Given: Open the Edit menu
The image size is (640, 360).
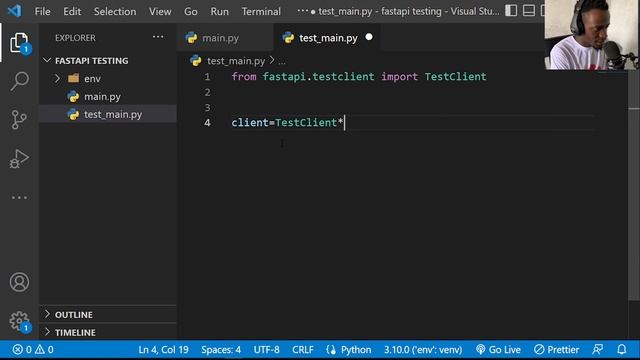Looking at the screenshot, I should click(72, 11).
